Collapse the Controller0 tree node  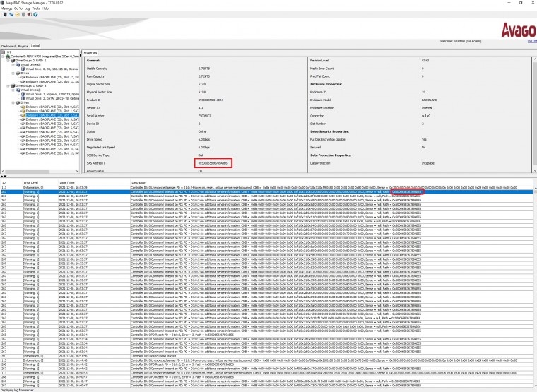coord(3,56)
